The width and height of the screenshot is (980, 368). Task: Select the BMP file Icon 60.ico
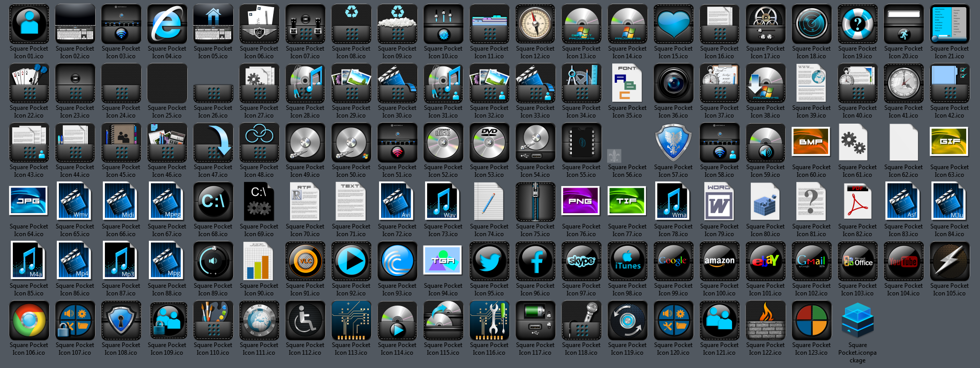click(812, 143)
